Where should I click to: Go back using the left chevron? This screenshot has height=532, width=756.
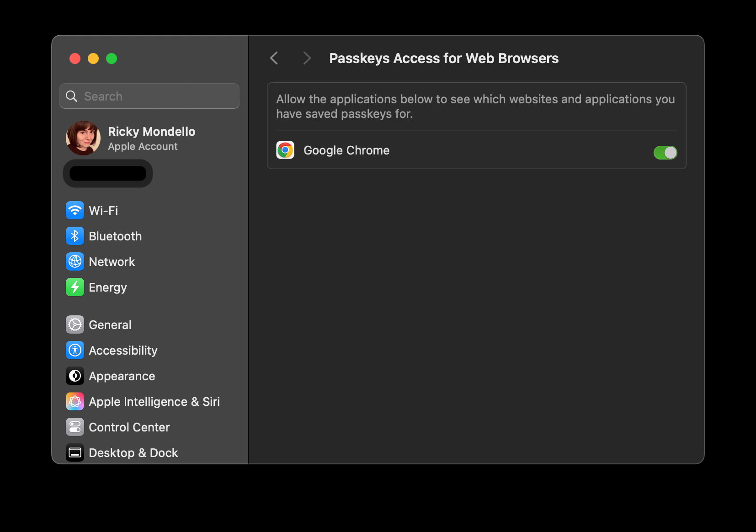coord(274,58)
